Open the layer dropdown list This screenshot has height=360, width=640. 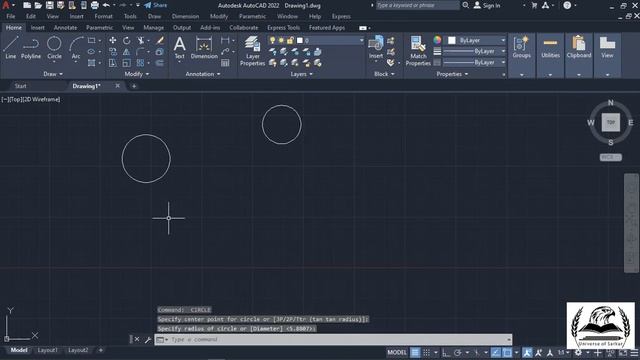[362, 40]
